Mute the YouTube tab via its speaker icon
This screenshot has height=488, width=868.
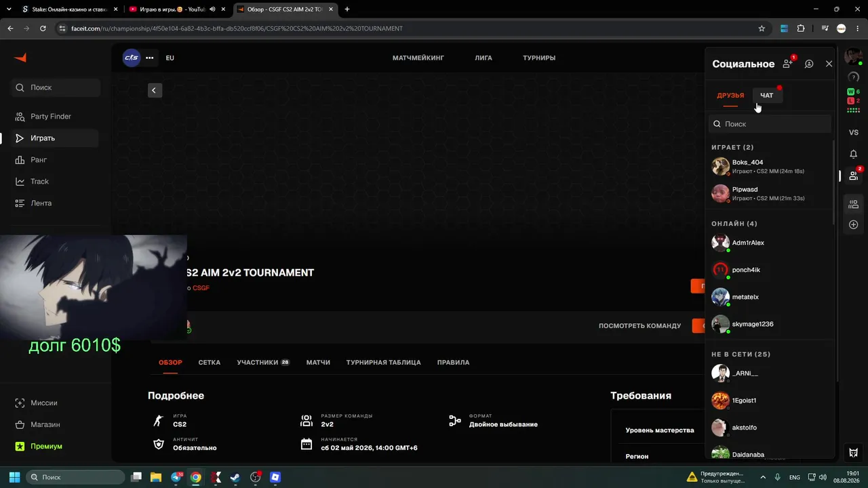click(x=213, y=9)
